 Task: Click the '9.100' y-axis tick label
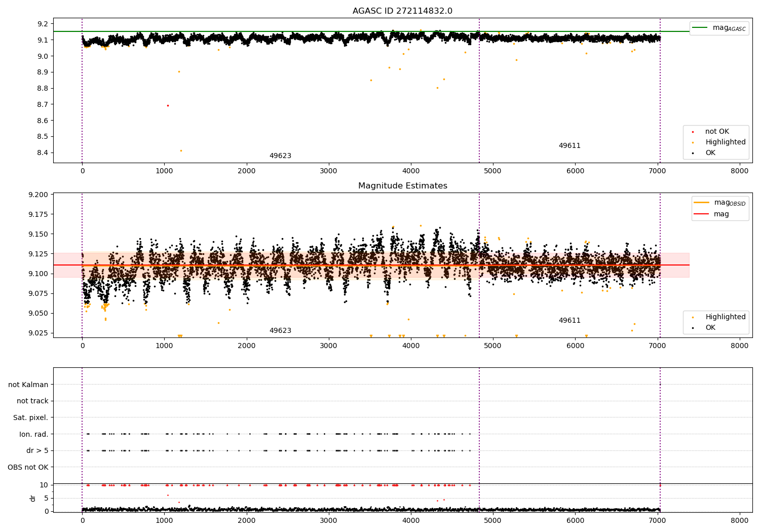[x=40, y=274]
